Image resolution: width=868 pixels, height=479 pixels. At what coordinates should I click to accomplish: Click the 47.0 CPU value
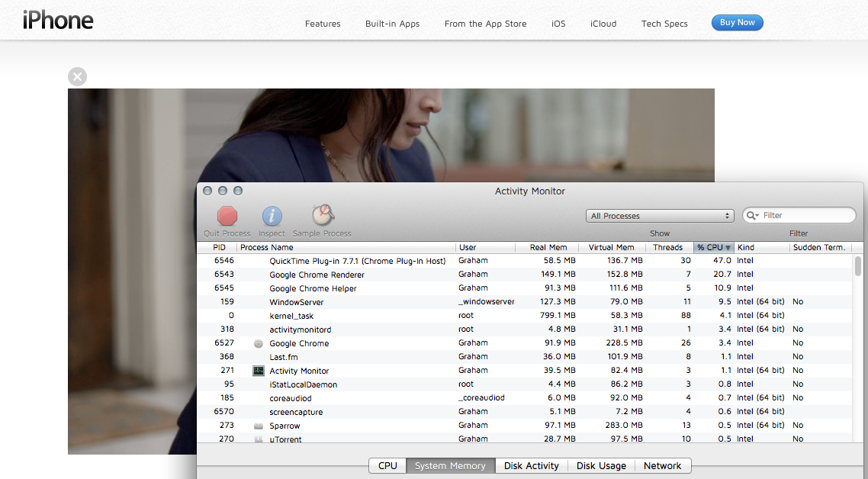click(x=722, y=260)
